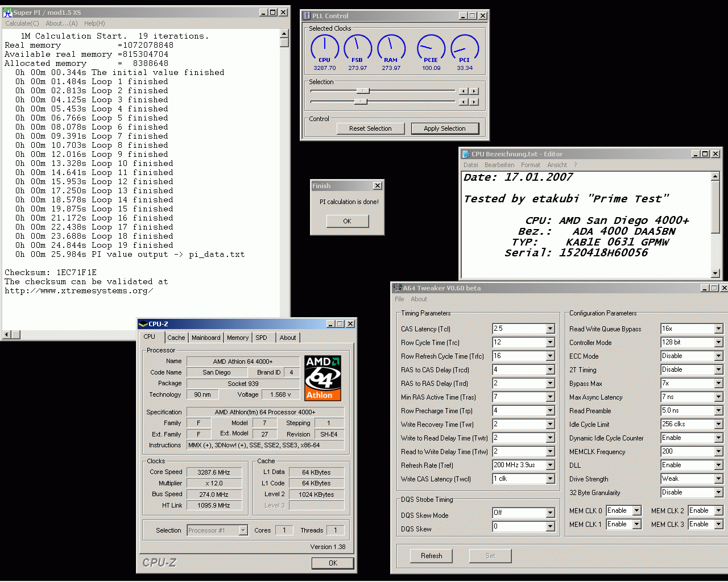
Task: Select the PCIE clock gauge
Action: click(431, 49)
